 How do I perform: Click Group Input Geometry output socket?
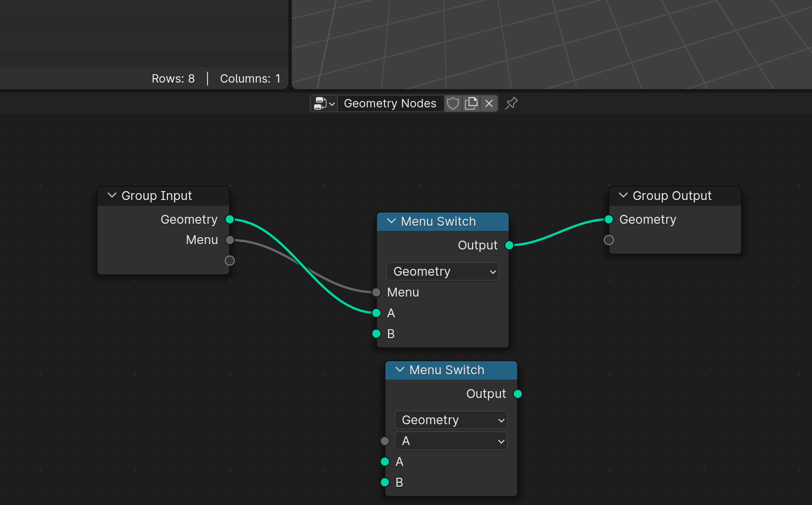pyautogui.click(x=230, y=219)
